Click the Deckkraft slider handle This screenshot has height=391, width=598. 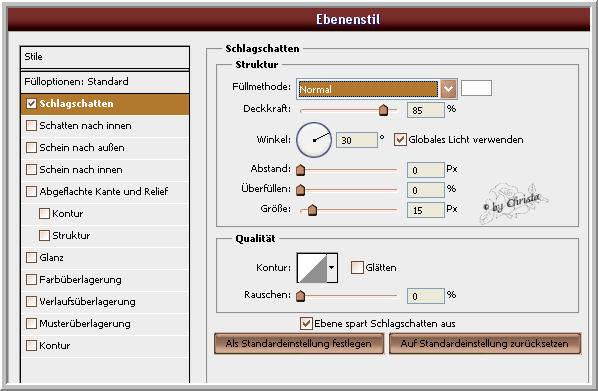pyautogui.click(x=383, y=110)
